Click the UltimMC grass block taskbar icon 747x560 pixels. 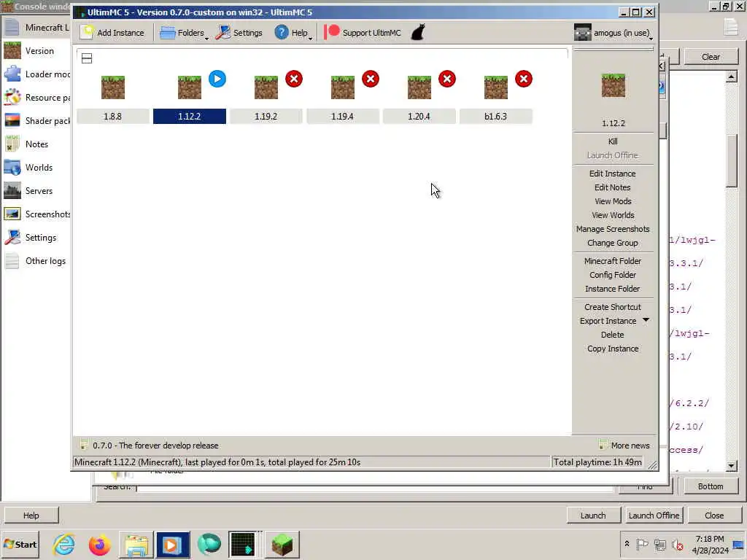point(282,545)
